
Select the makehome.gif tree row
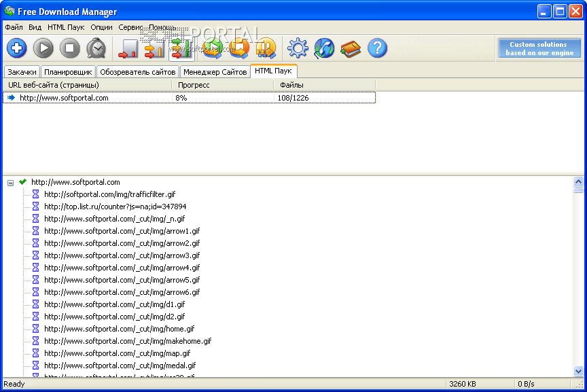tap(128, 340)
